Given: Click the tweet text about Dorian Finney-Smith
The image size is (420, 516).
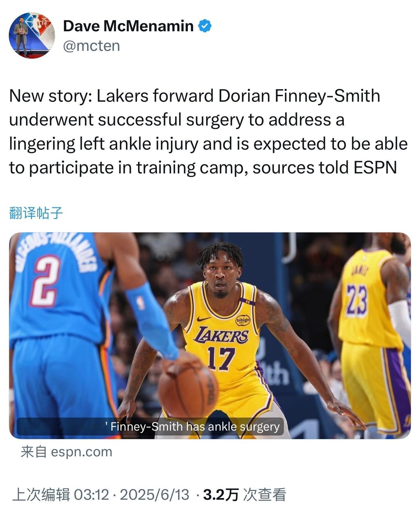Looking at the screenshot, I should [208, 132].
